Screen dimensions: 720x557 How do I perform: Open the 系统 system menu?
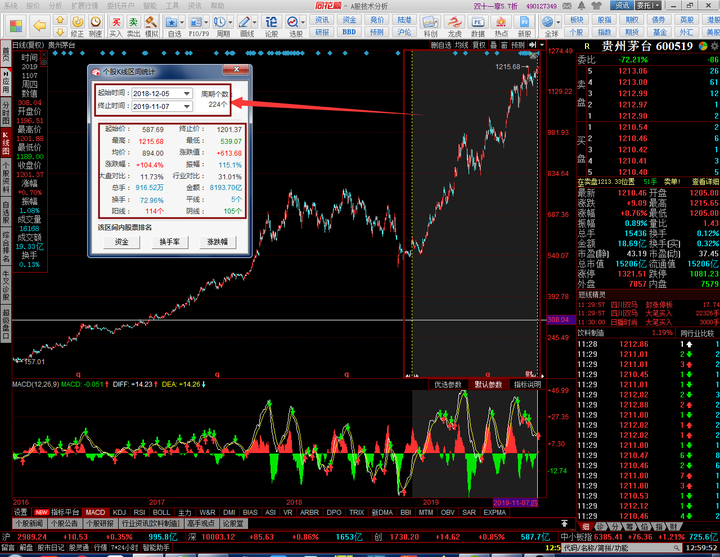[x=11, y=6]
